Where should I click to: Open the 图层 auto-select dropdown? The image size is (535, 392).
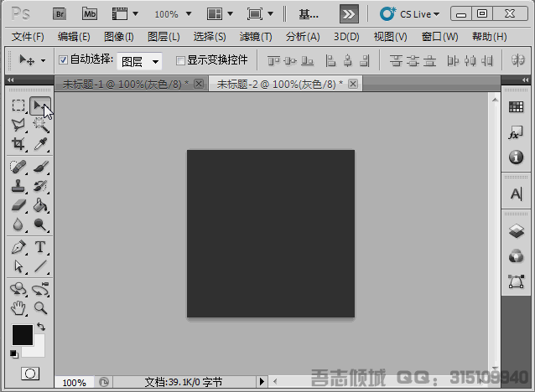pos(139,61)
